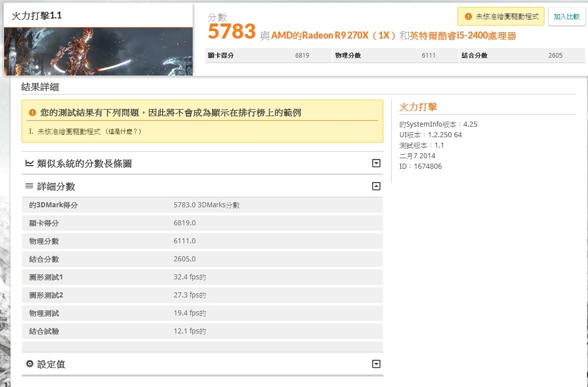Viewport: 588px width, 387px height.
Task: Collapse the 詳細分數 section arrow
Action: [x=376, y=186]
